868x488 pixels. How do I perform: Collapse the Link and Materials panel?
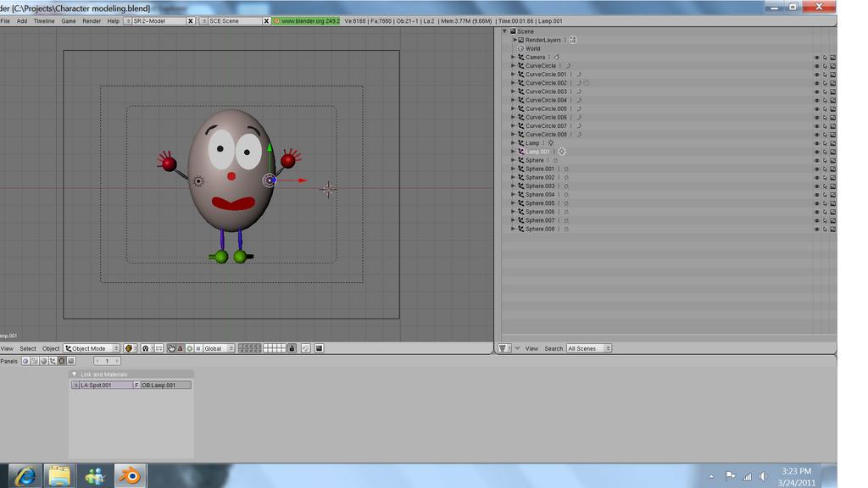click(75, 374)
